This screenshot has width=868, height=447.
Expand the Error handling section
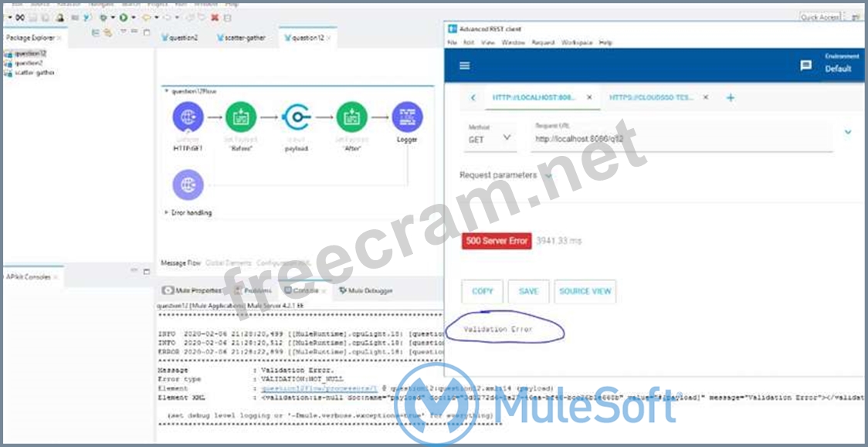[x=167, y=212]
